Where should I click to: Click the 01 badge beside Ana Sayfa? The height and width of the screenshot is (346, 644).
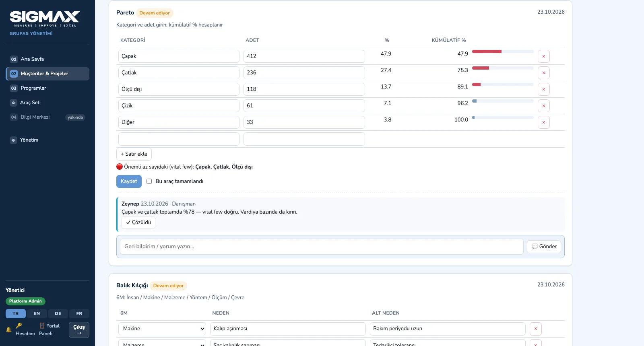tap(14, 59)
